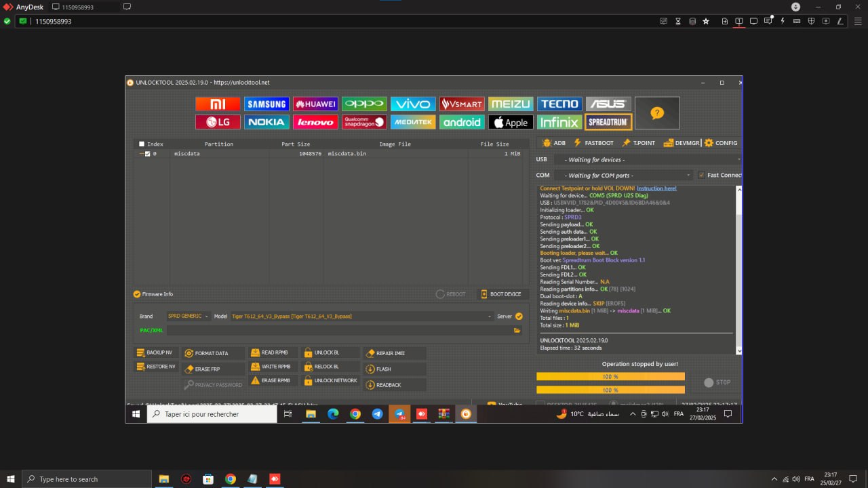The width and height of the screenshot is (868, 488).
Task: Toggle the Fast Connect checkbox
Action: [x=702, y=175]
